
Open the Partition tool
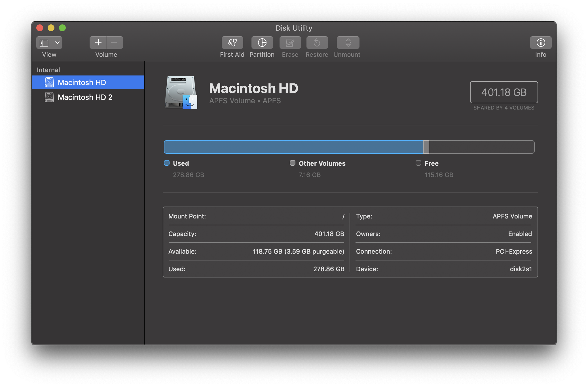262,43
